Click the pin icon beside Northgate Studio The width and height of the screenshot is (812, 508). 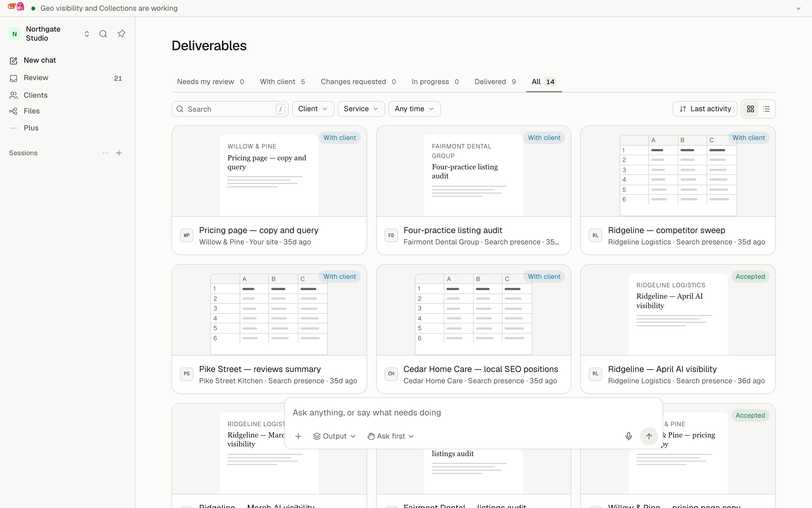122,34
